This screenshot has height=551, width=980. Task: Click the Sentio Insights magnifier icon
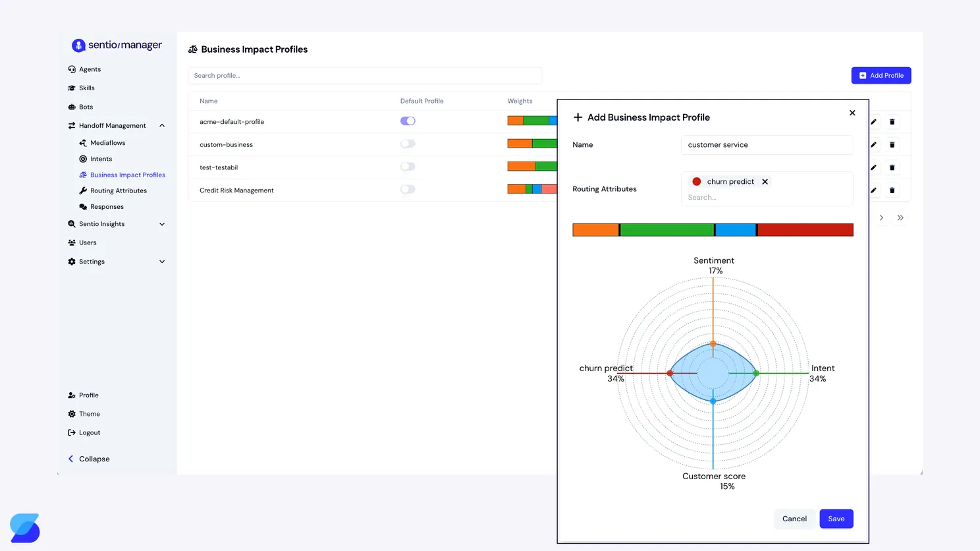(x=72, y=224)
